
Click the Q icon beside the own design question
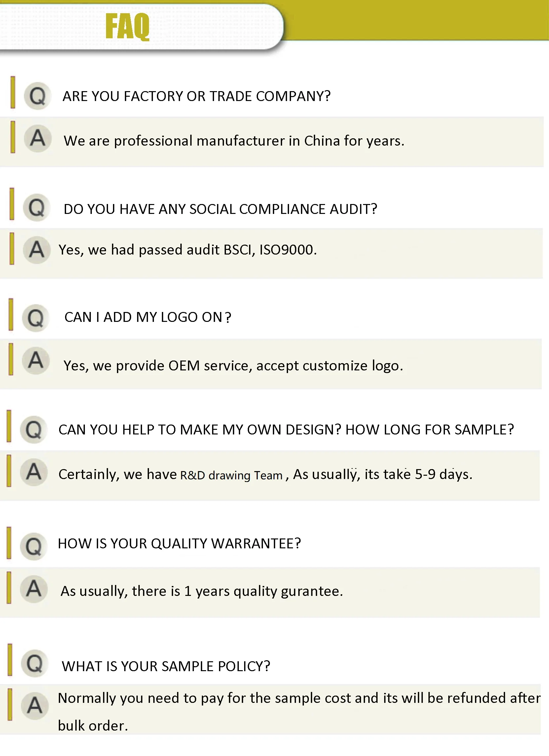pos(34,430)
